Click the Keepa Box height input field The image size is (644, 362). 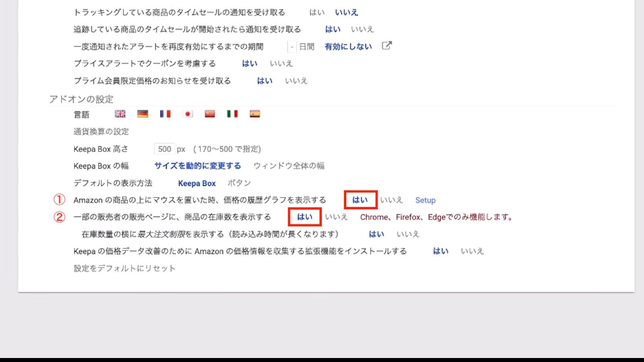pos(164,149)
